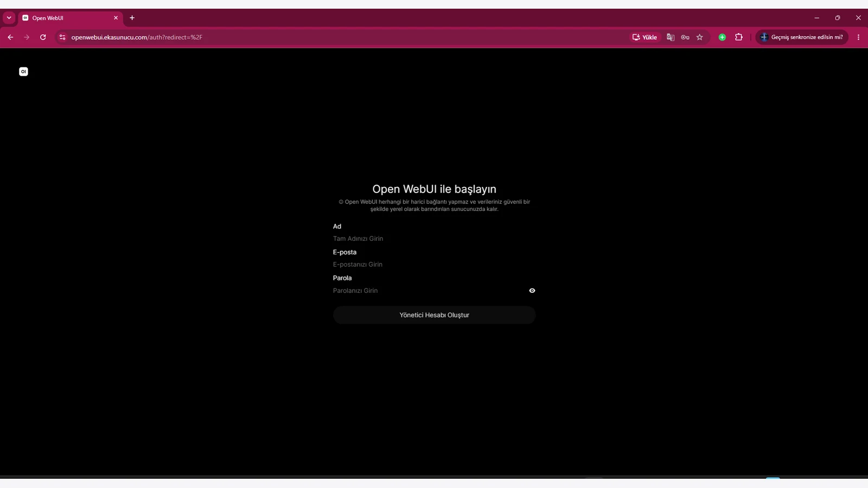Reload the page with refresh icon
The height and width of the screenshot is (488, 868).
coord(43,37)
